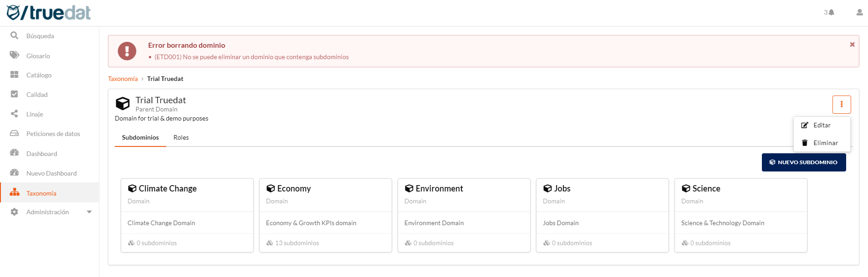Viewport: 868px width, 277px height.
Task: Click the Catálogo grid icon
Action: [x=15, y=75]
